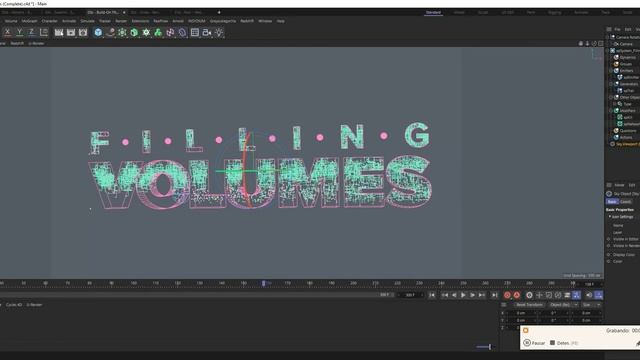Toggle the Position keyframe icon
Viewport: 640px width, 360px height.
tap(539, 295)
